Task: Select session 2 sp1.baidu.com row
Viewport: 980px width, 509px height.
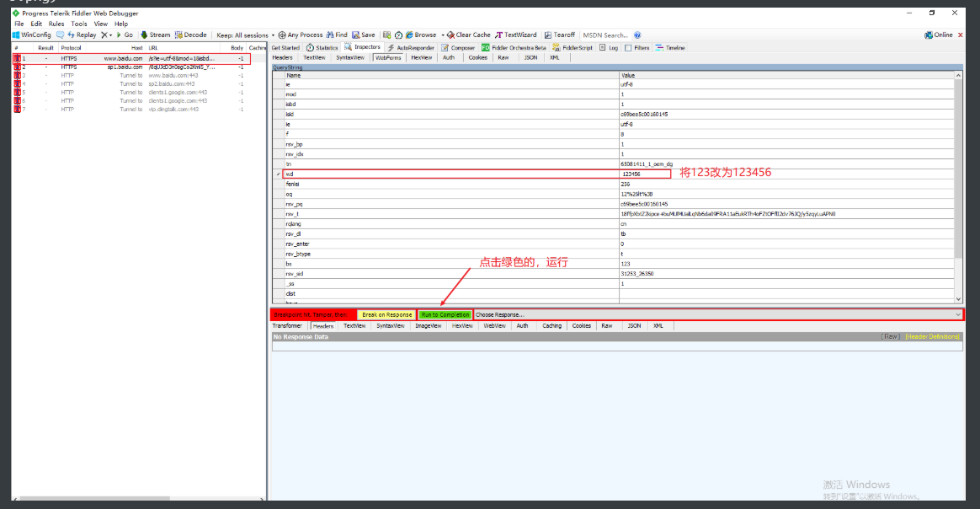Action: [x=132, y=67]
